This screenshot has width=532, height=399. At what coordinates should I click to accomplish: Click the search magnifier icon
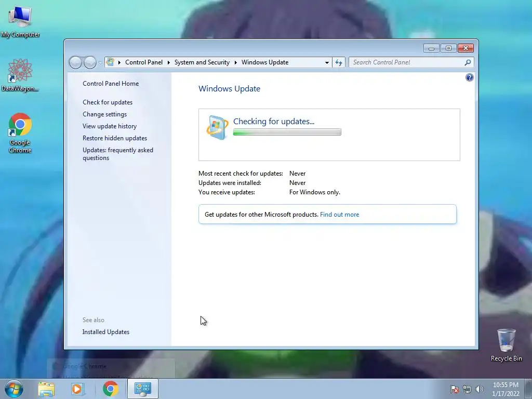click(x=468, y=62)
